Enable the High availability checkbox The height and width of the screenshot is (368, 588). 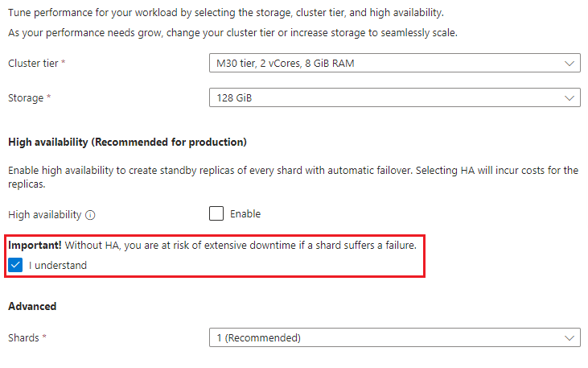click(x=216, y=214)
